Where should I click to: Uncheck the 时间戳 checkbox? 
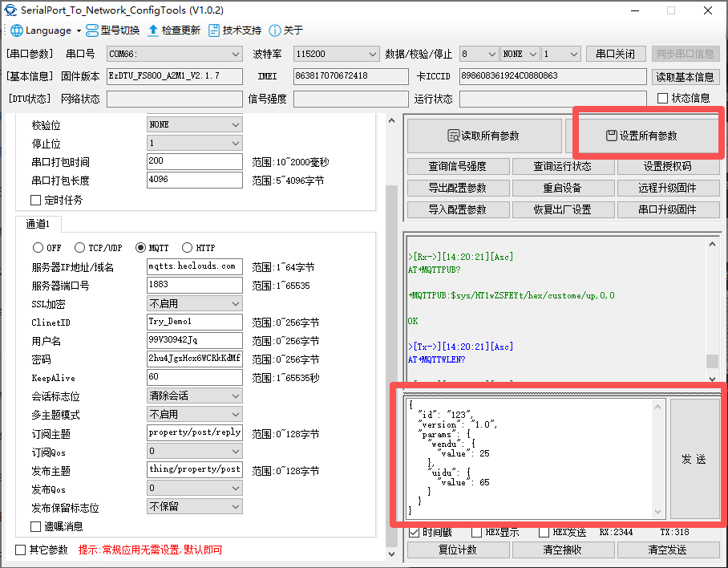415,532
